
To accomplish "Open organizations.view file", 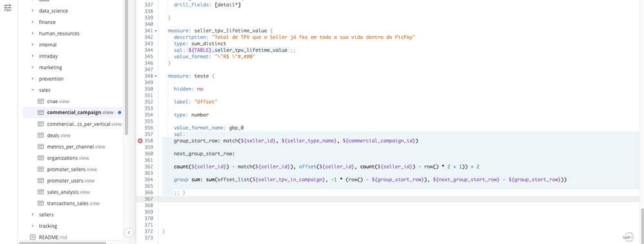I will [68, 158].
